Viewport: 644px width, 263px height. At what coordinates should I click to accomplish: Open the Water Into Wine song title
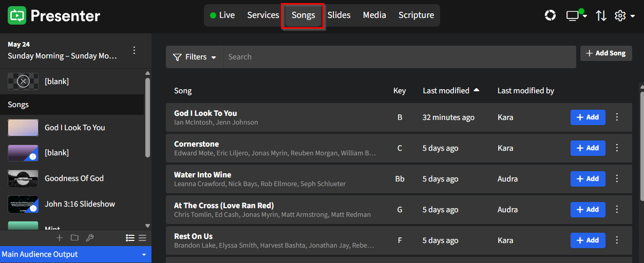coord(202,175)
